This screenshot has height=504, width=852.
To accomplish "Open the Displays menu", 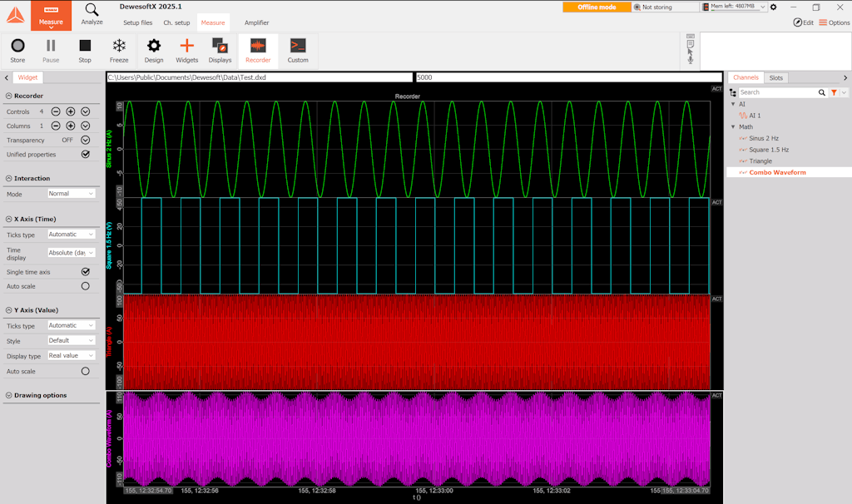I will click(x=220, y=51).
